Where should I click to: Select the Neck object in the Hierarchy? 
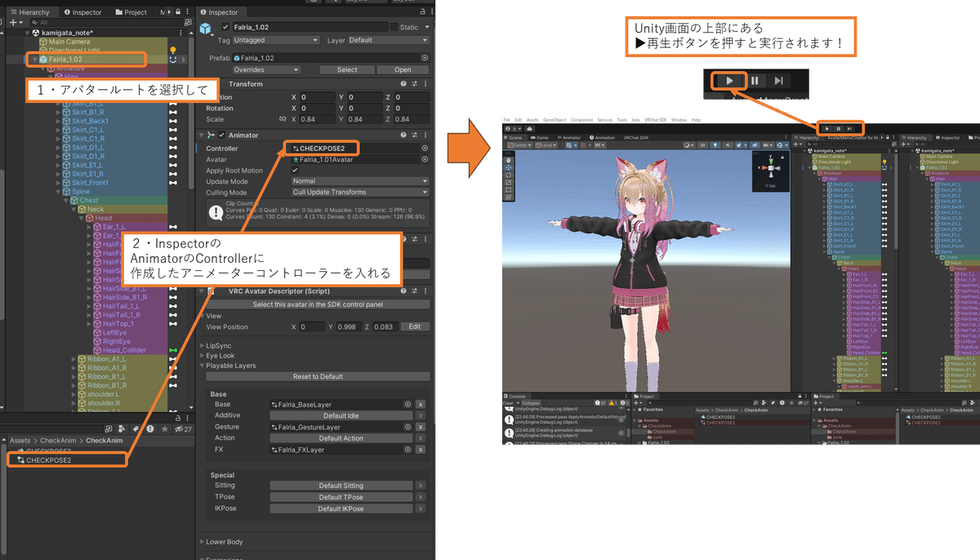point(95,209)
